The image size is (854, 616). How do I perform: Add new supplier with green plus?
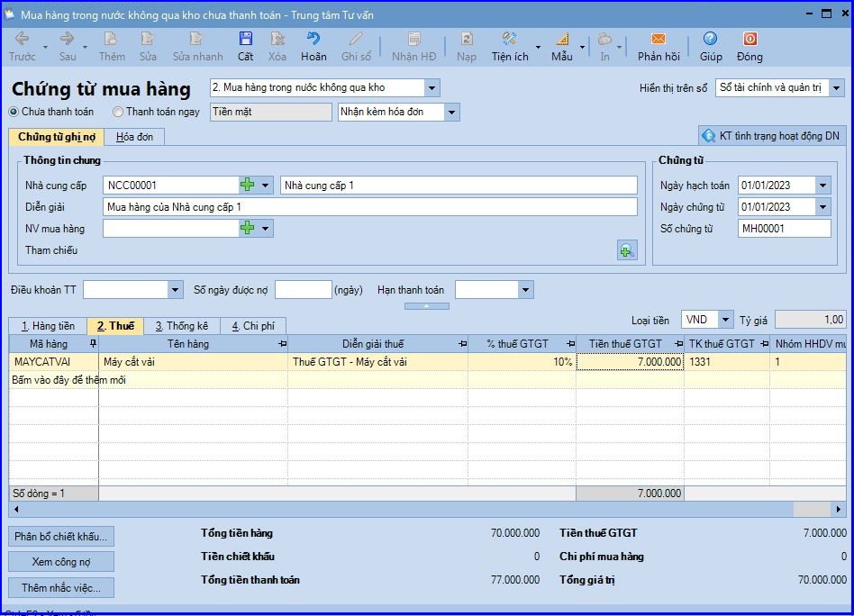tap(247, 185)
